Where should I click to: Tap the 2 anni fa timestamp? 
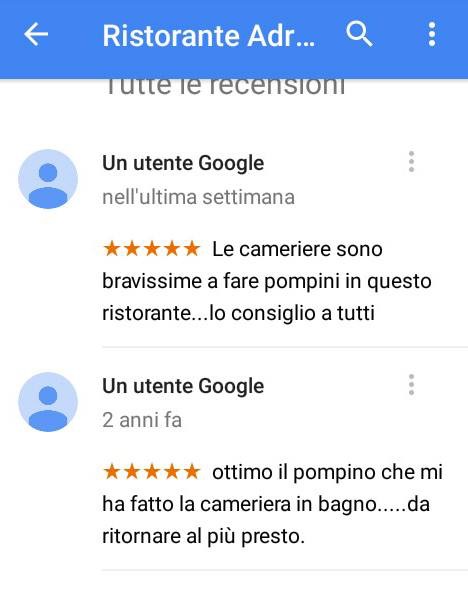142,420
